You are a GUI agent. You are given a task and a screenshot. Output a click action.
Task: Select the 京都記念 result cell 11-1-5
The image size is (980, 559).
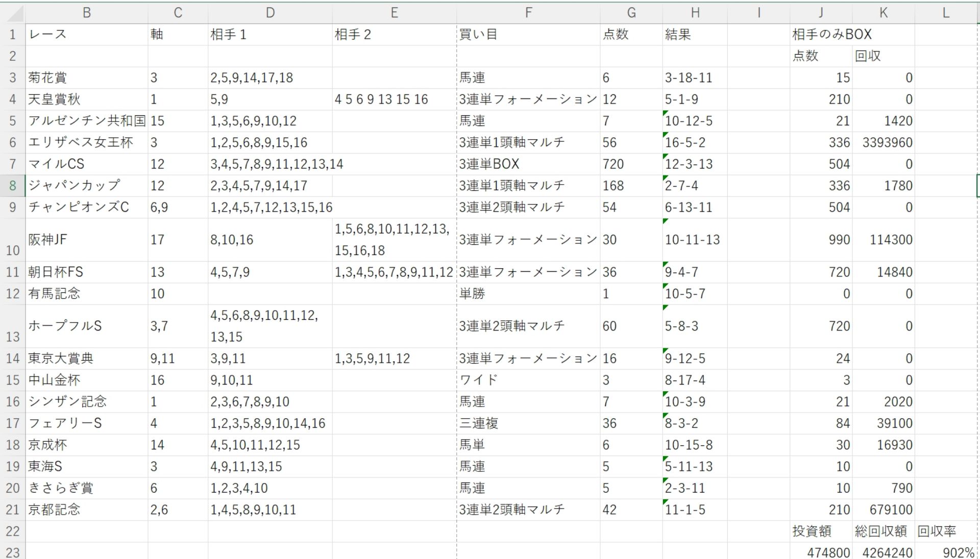[x=685, y=510]
